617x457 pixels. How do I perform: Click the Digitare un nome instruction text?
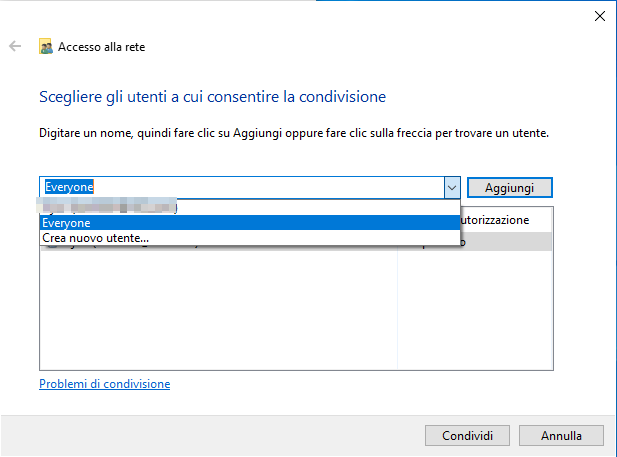coord(294,132)
